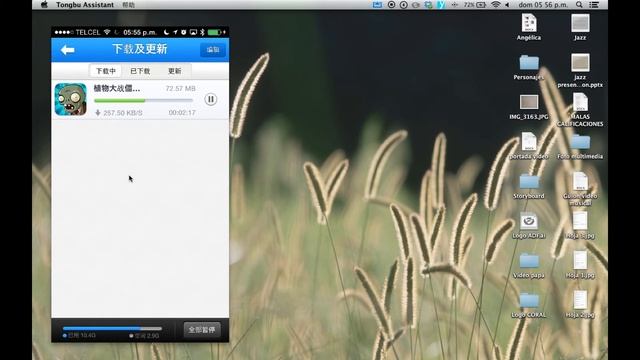
Task: Click the TELCEL carrier label
Action: [88, 32]
